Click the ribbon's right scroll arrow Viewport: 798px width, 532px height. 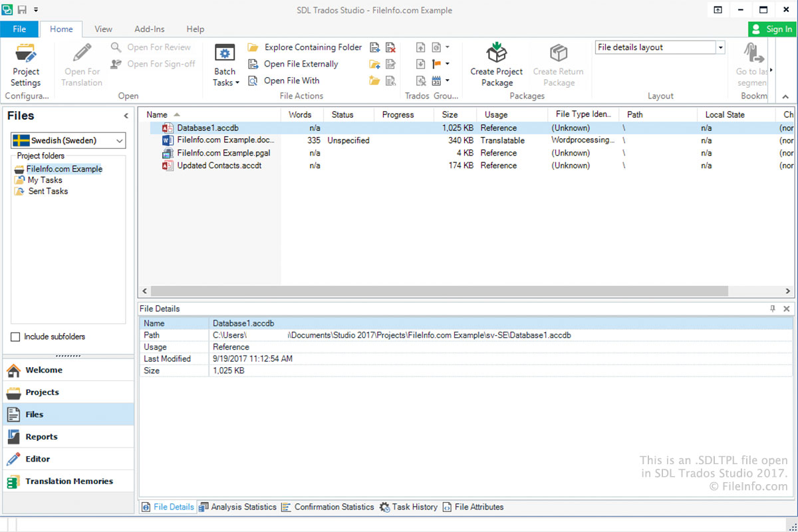(772, 70)
